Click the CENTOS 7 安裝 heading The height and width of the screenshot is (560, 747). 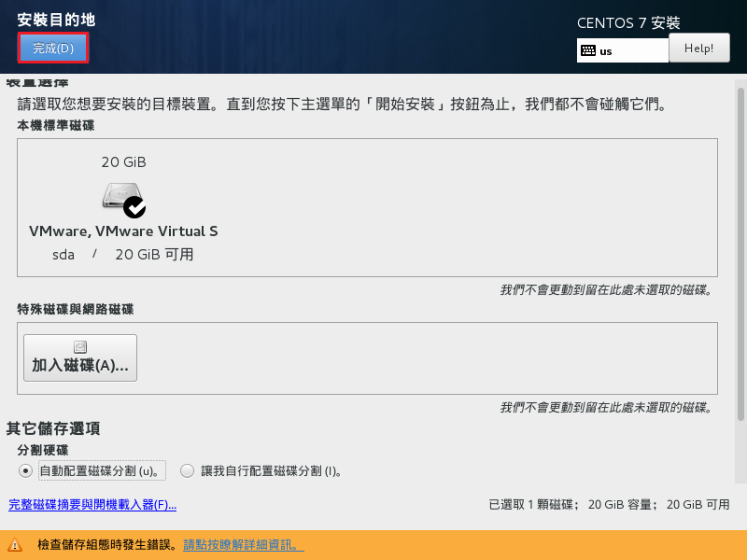[628, 22]
